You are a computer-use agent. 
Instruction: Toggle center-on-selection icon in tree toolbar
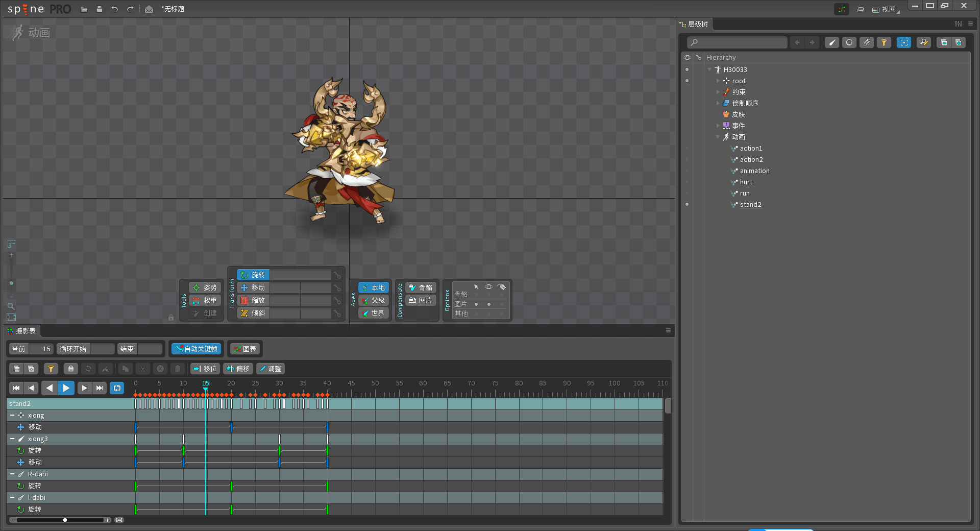(904, 42)
